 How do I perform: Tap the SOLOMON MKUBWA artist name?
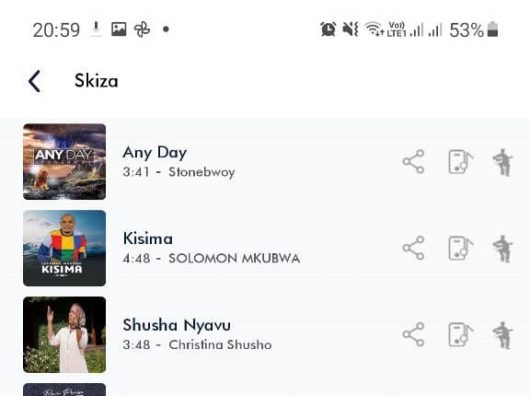point(234,258)
